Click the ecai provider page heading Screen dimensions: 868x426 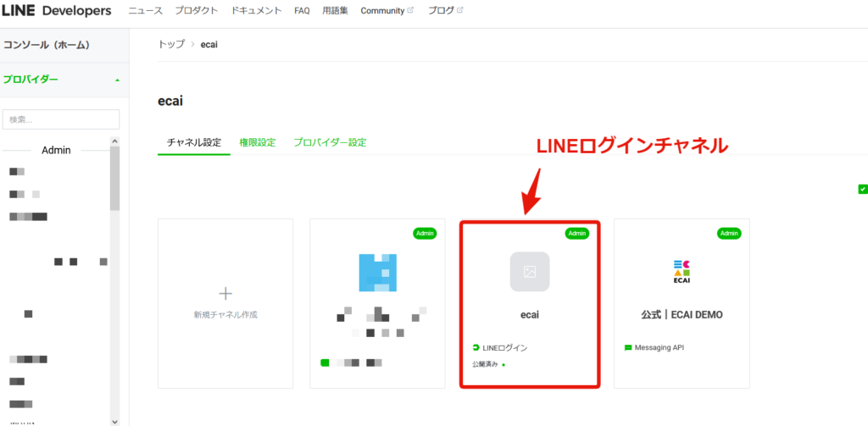[170, 102]
